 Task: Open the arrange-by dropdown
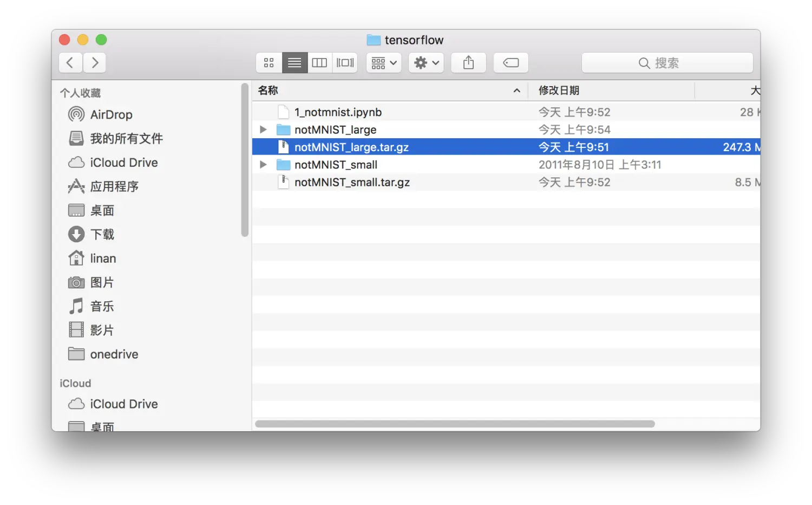click(384, 63)
